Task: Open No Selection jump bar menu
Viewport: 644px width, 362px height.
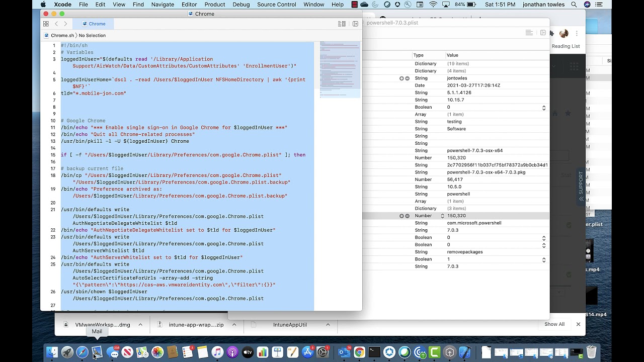Action: coord(92,36)
